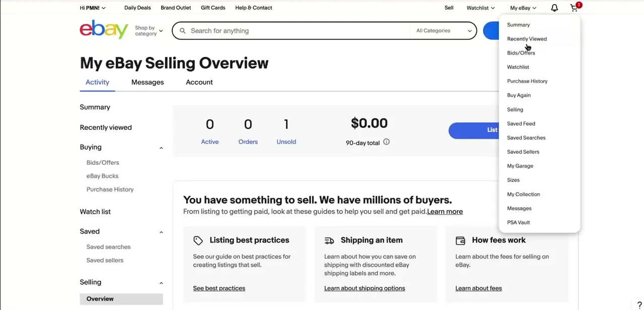Collapse the Saved section chevron
Screen dimensions: 644x310
point(161,232)
